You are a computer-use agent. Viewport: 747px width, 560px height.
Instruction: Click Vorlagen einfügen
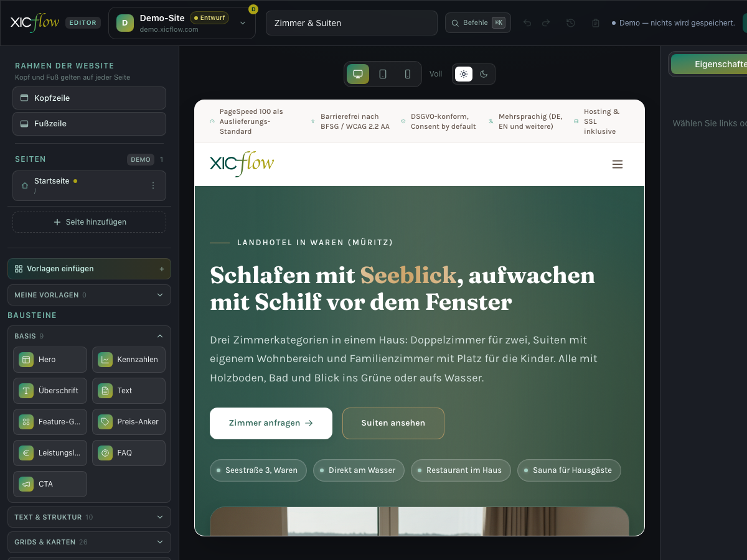89,269
